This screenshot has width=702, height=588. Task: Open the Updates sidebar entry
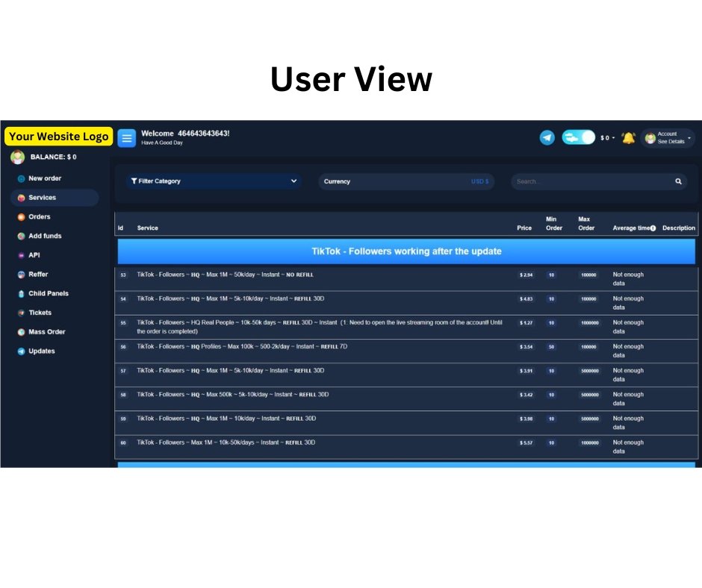coord(41,351)
